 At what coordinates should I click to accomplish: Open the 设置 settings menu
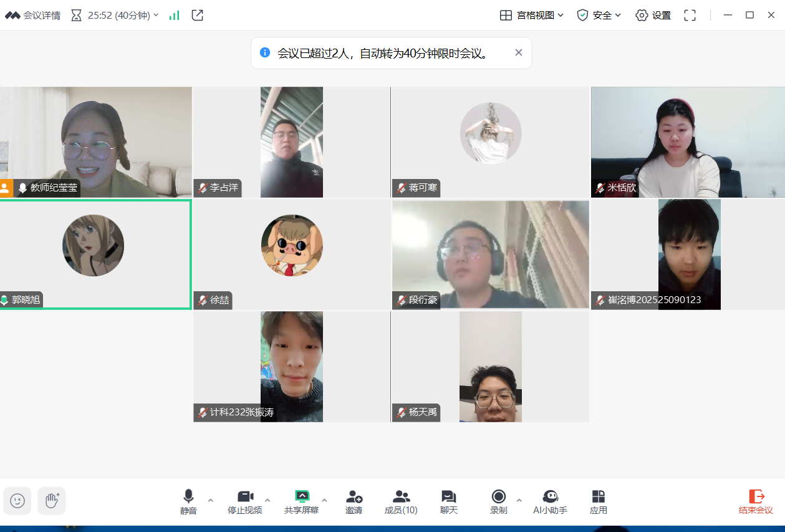pyautogui.click(x=653, y=15)
